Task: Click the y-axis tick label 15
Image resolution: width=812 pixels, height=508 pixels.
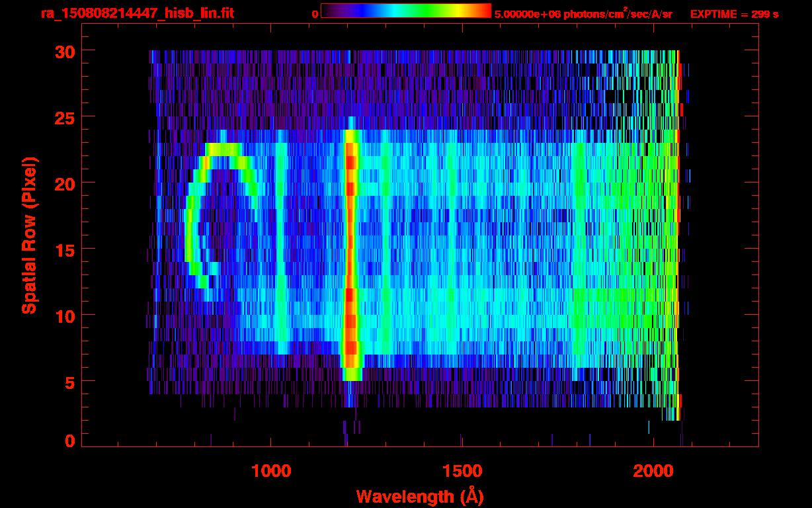Action: click(64, 249)
